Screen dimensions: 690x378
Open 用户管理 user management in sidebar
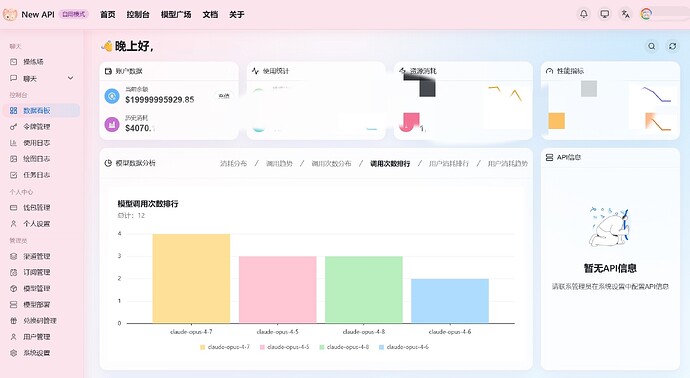coord(42,337)
